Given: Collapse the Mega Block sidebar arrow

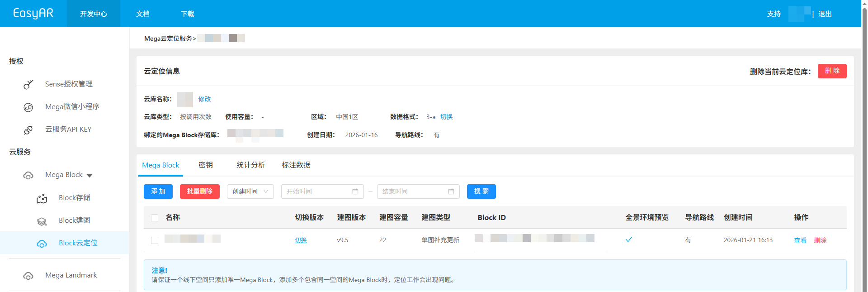Looking at the screenshot, I should coord(90,175).
